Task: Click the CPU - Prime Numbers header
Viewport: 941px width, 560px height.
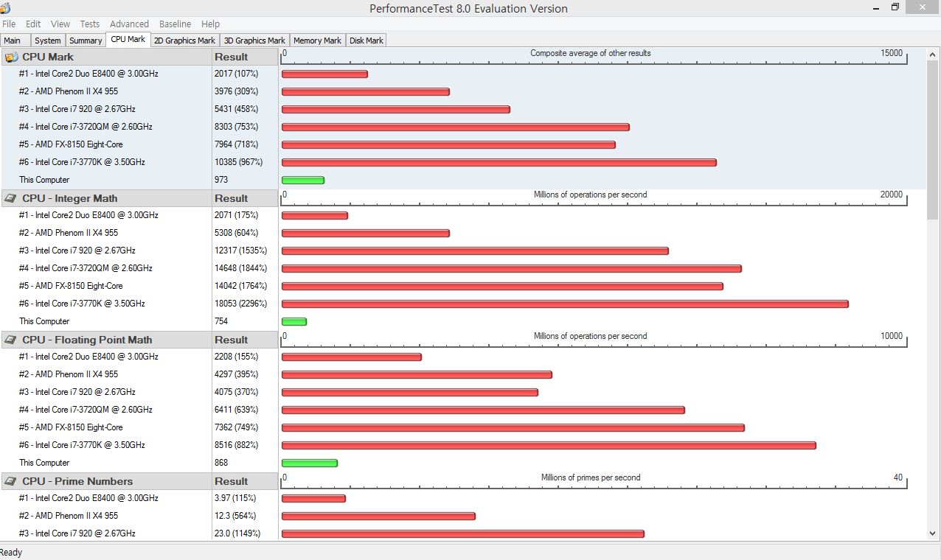Action: pos(106,481)
